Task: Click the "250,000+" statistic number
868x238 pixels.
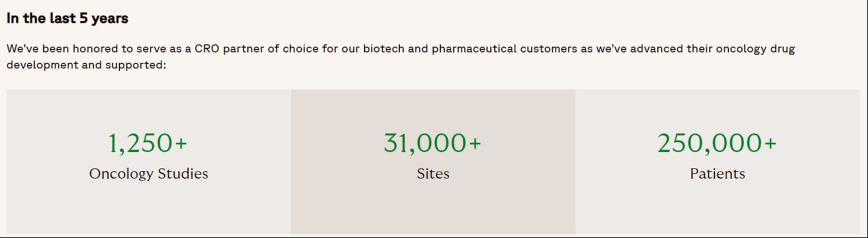Action: pyautogui.click(x=710, y=143)
